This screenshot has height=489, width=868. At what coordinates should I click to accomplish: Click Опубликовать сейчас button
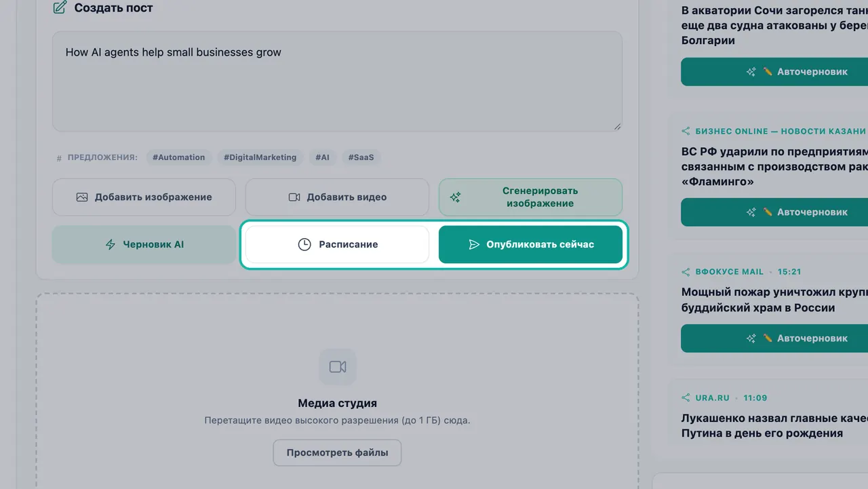[530, 244]
